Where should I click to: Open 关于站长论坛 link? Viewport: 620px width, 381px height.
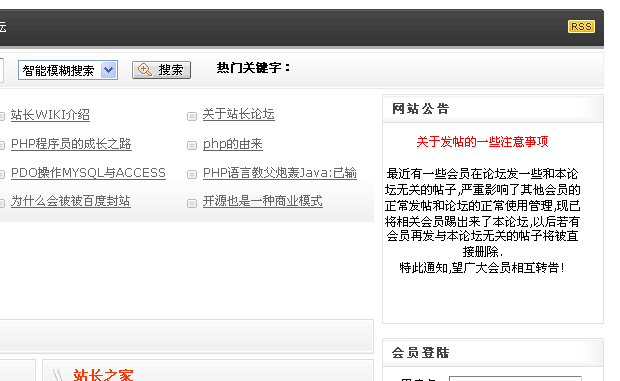tap(238, 114)
